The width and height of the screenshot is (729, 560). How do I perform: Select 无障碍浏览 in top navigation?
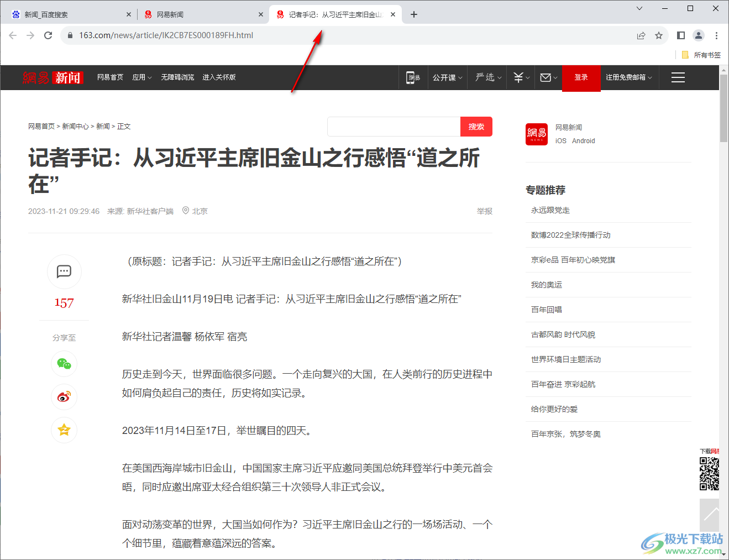click(x=177, y=77)
